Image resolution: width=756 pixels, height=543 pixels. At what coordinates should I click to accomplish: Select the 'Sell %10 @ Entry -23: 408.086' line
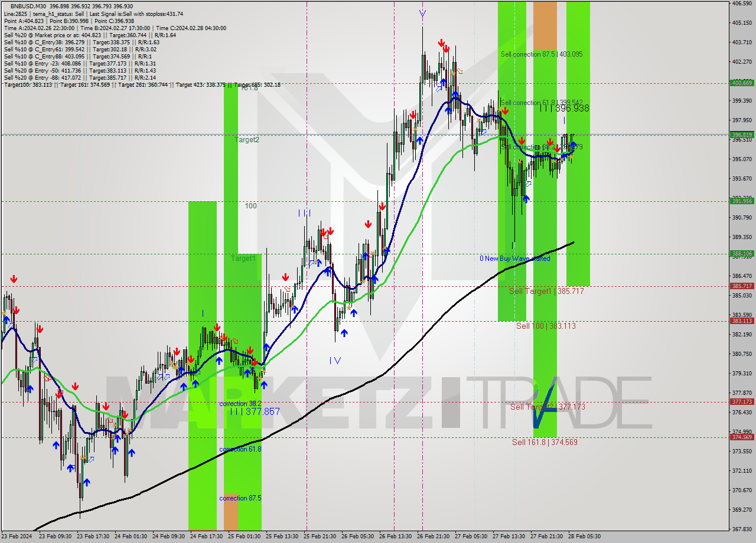[x=80, y=63]
